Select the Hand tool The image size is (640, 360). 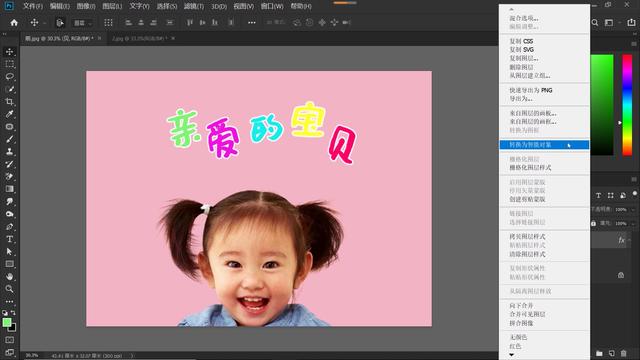[9, 276]
